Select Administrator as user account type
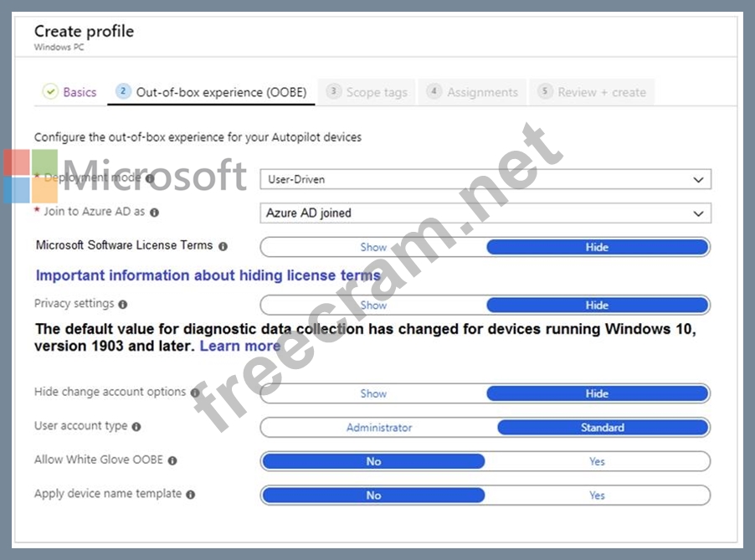 pyautogui.click(x=379, y=428)
